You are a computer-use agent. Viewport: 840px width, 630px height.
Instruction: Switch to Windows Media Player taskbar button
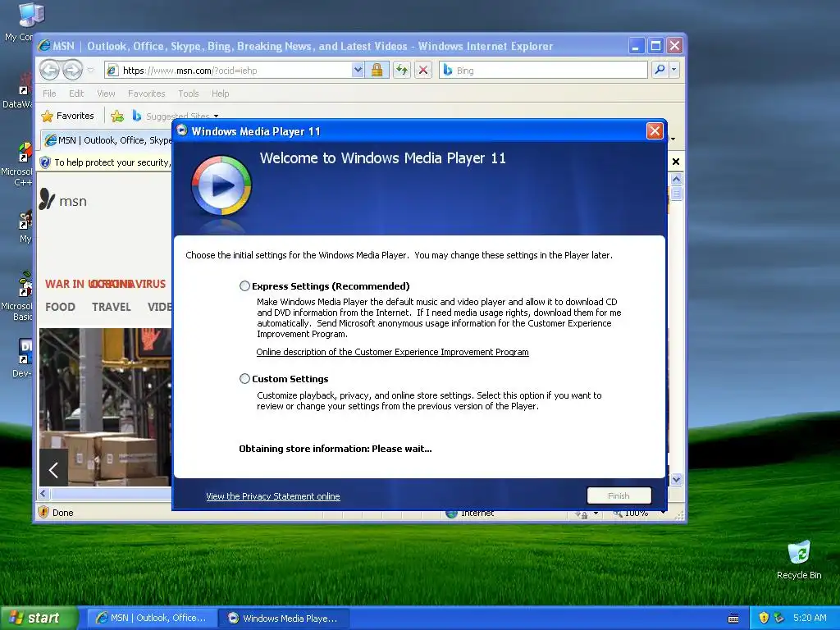pyautogui.click(x=285, y=619)
